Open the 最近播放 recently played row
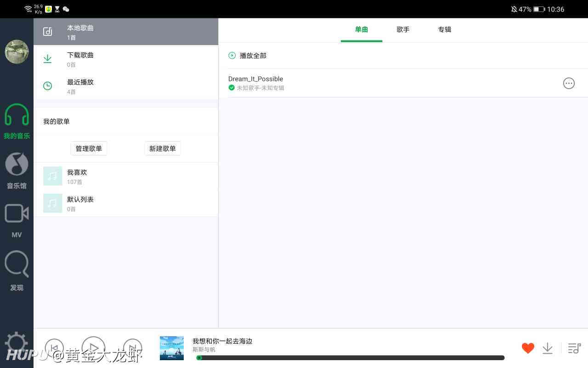588x368 pixels. pos(126,86)
